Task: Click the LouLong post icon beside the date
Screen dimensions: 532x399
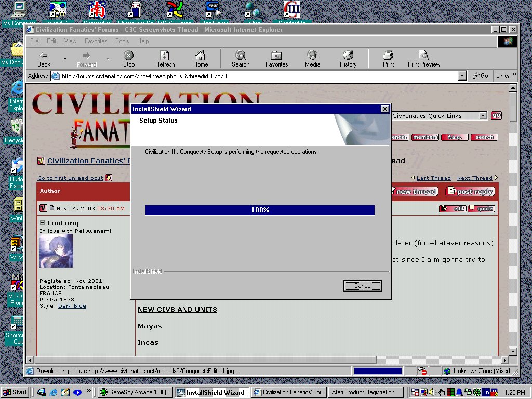Action: (43, 208)
